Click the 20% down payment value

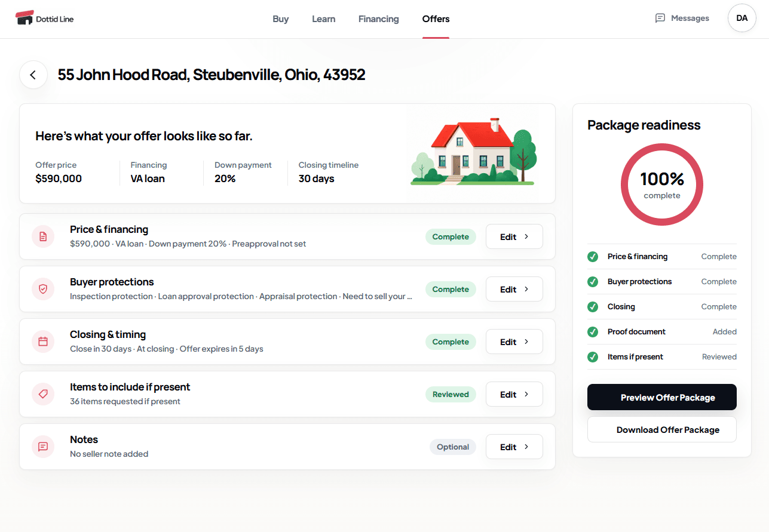click(x=225, y=179)
